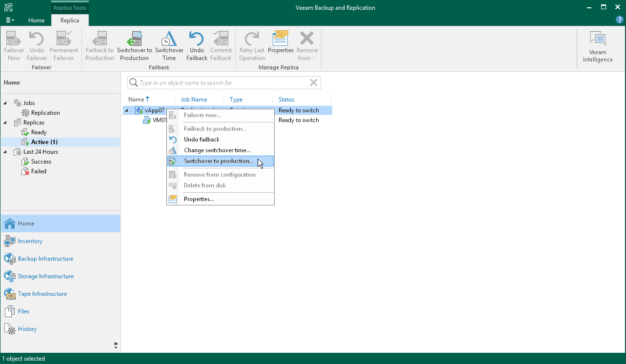
Task: Open the Remove from dropdown arrow
Action: click(x=314, y=58)
